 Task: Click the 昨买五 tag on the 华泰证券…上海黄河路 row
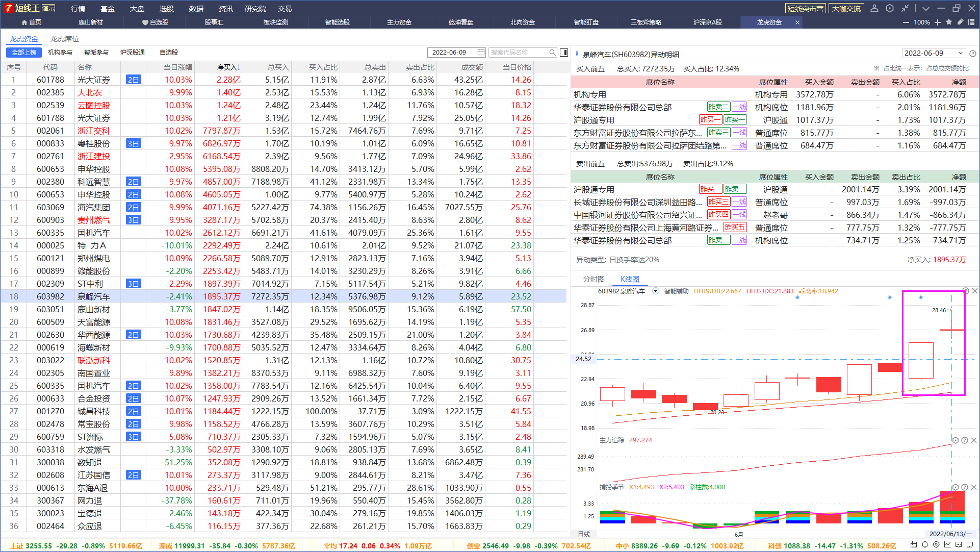click(x=735, y=228)
